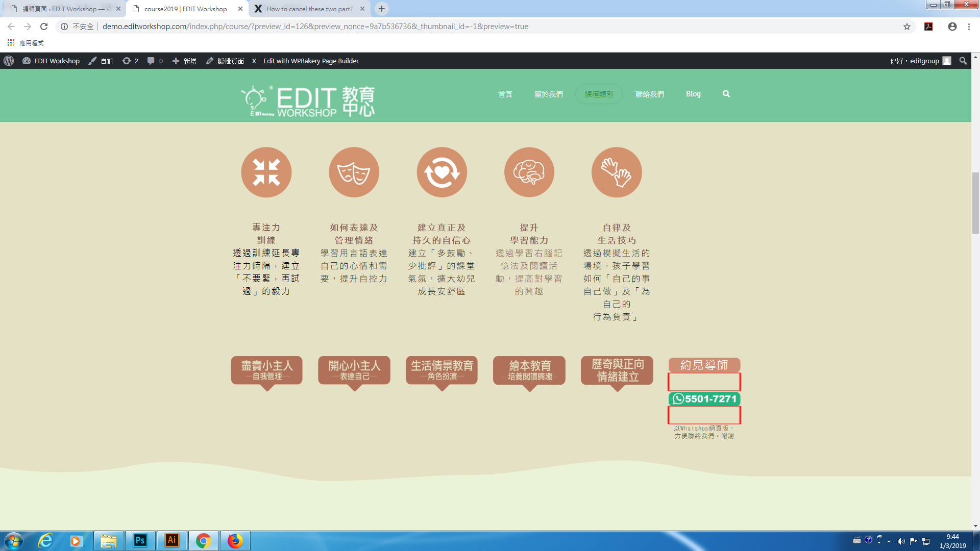
Task: Click the theater masks emotion icon
Action: tap(354, 172)
